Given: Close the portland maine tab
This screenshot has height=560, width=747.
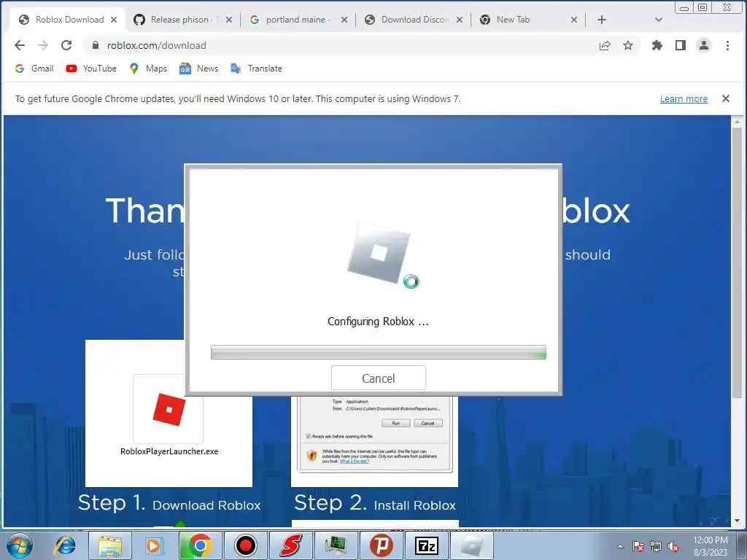Looking at the screenshot, I should 344,20.
